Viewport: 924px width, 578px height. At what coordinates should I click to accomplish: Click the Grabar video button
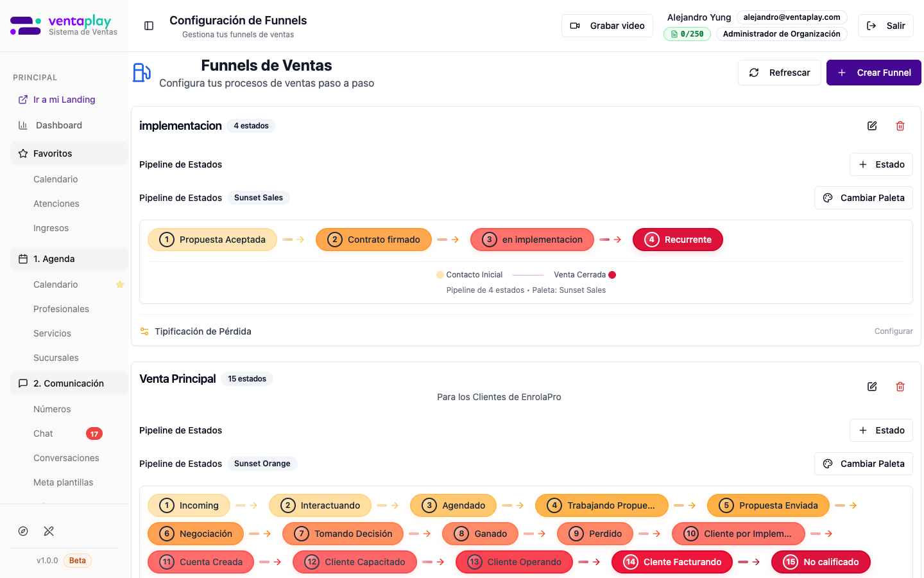tap(607, 26)
